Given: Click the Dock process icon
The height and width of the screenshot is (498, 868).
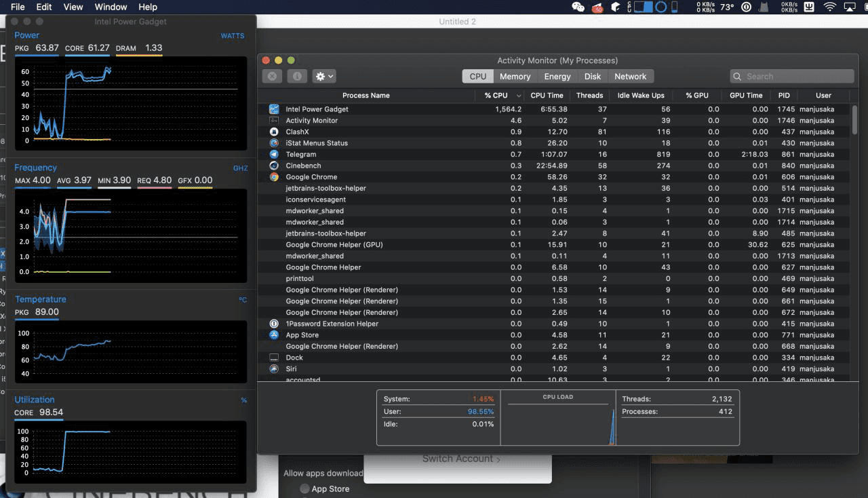Looking at the screenshot, I should pos(274,358).
